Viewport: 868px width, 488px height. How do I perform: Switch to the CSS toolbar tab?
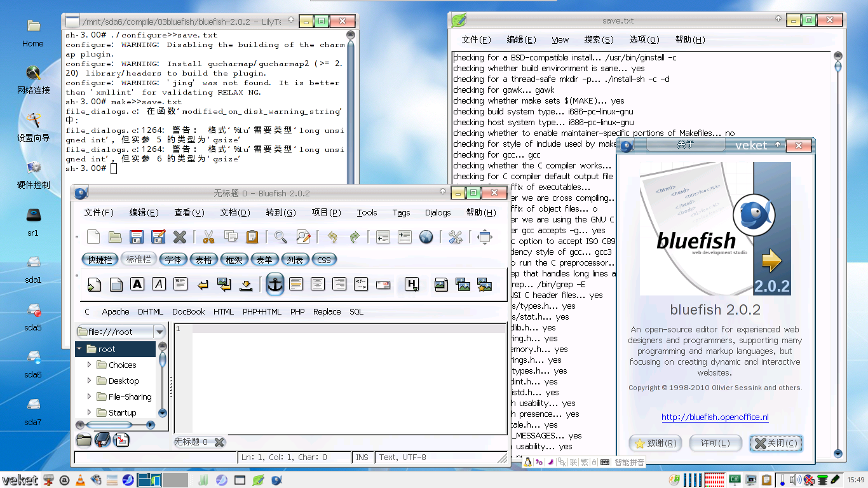[x=323, y=259]
